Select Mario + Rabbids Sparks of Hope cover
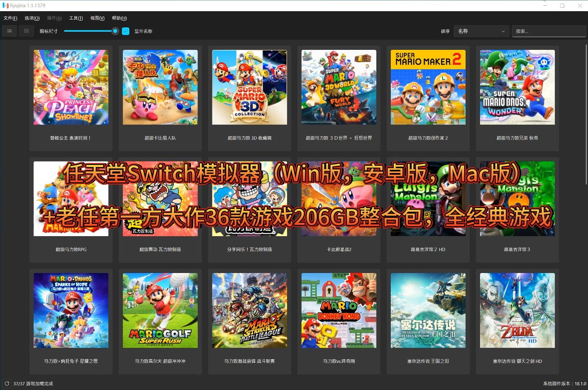The width and height of the screenshot is (588, 390). point(71,310)
